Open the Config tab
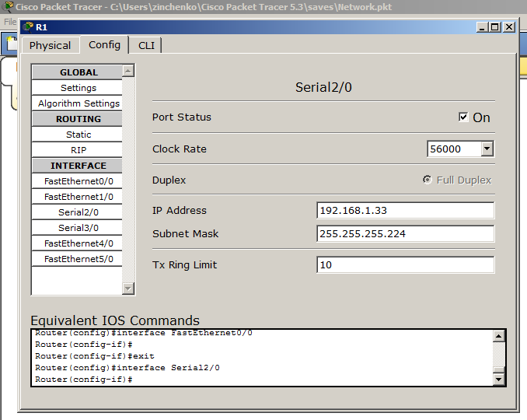The width and height of the screenshot is (527, 420). click(104, 45)
